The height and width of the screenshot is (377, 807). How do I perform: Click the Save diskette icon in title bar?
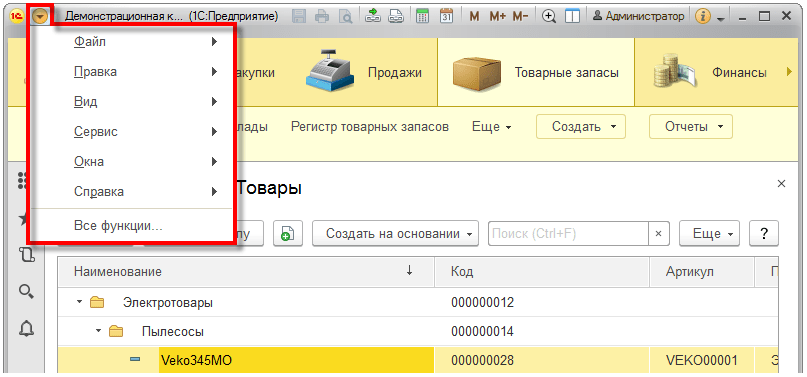299,16
